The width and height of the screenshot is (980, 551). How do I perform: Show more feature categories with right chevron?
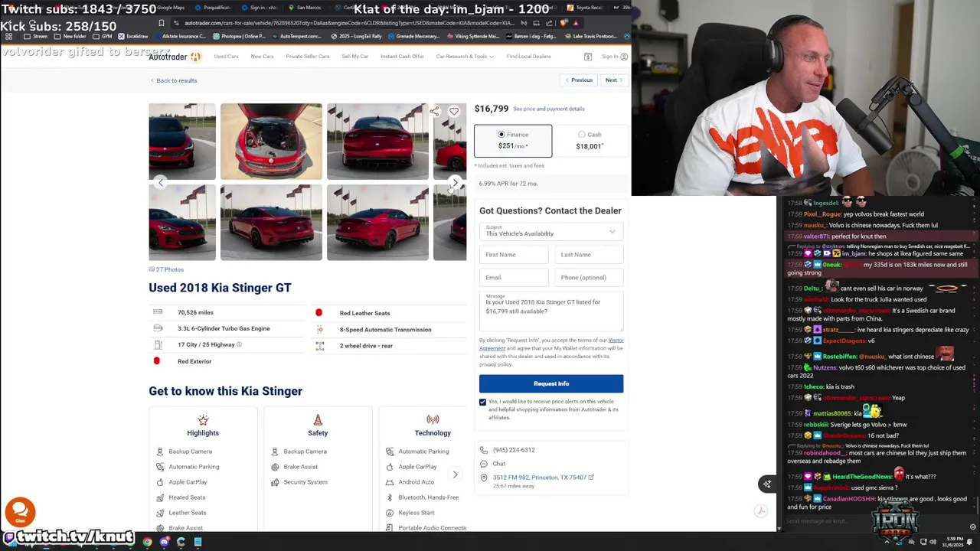tap(455, 474)
